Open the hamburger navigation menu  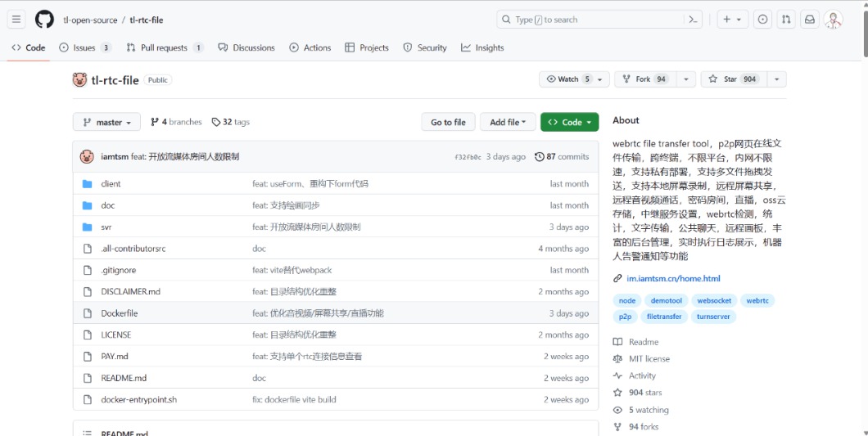pyautogui.click(x=16, y=20)
